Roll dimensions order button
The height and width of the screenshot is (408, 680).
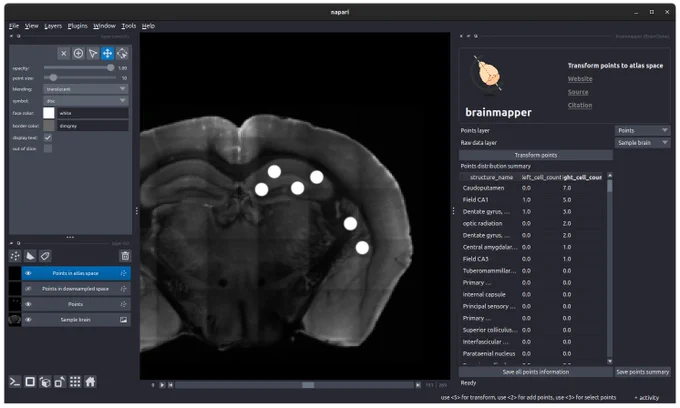45,382
